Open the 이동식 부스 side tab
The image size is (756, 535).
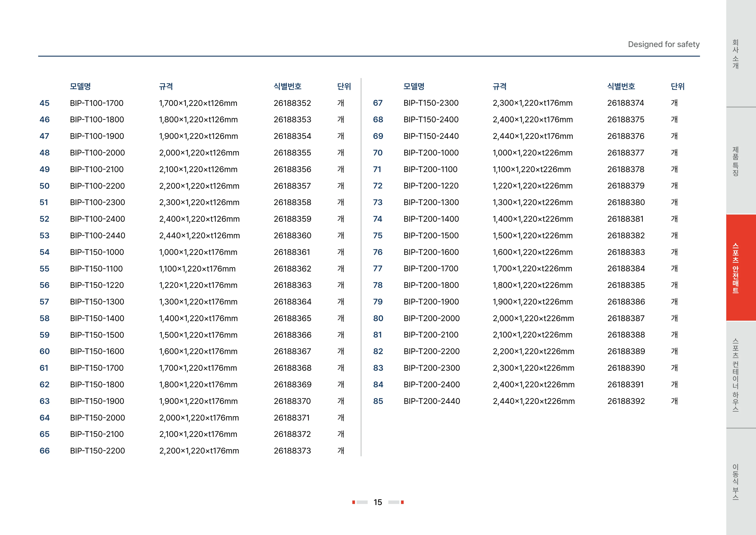click(x=741, y=482)
